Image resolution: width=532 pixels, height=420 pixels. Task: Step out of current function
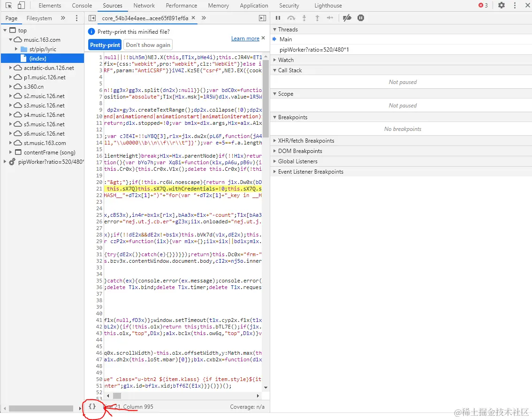[x=317, y=18]
